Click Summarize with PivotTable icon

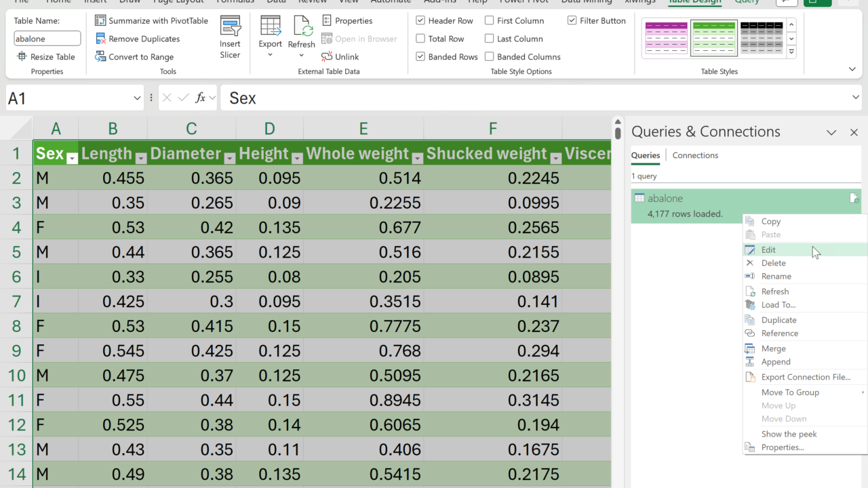click(x=100, y=21)
